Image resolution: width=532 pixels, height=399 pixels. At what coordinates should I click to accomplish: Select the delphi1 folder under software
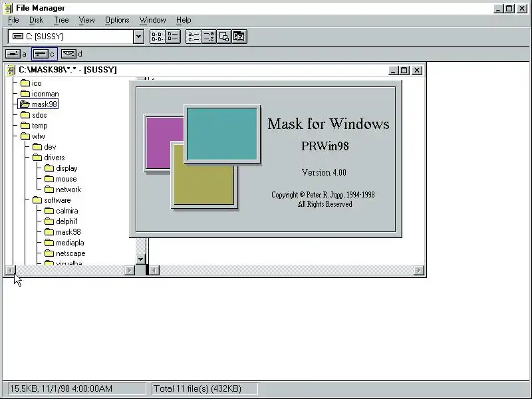click(61, 221)
